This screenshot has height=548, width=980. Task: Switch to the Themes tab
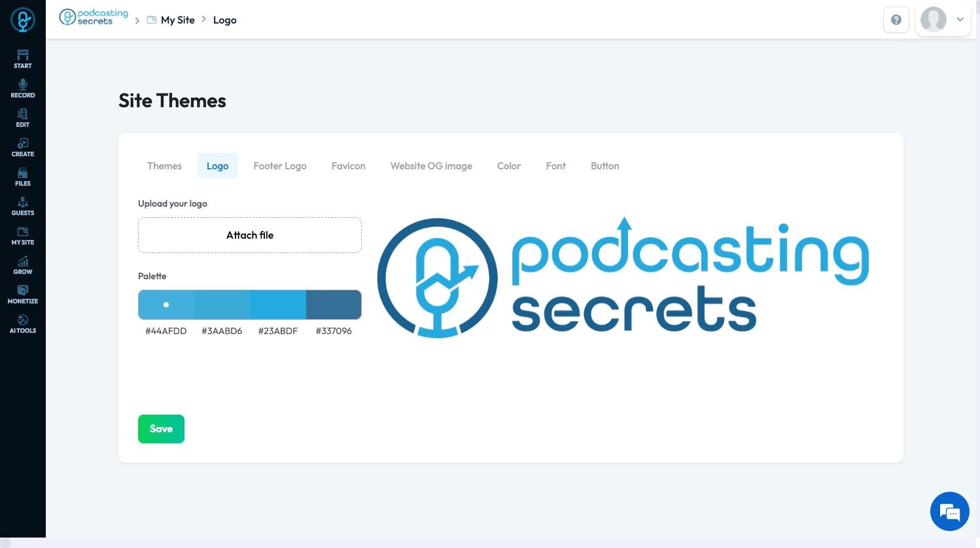pyautogui.click(x=164, y=166)
